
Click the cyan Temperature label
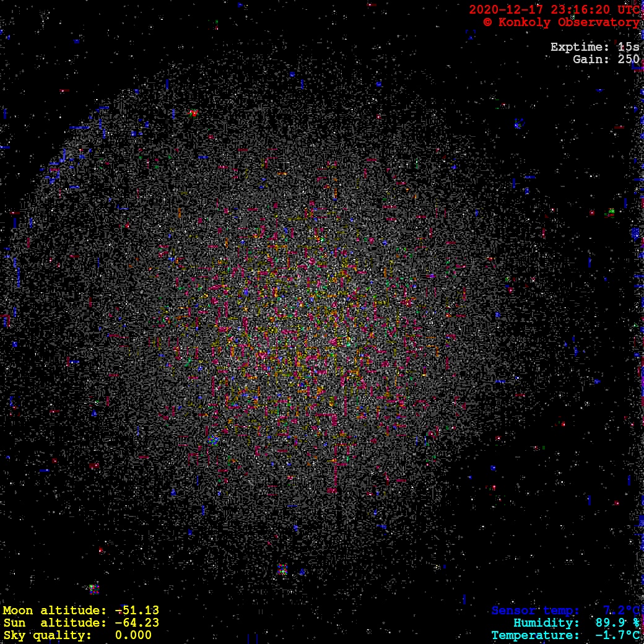coord(535,635)
